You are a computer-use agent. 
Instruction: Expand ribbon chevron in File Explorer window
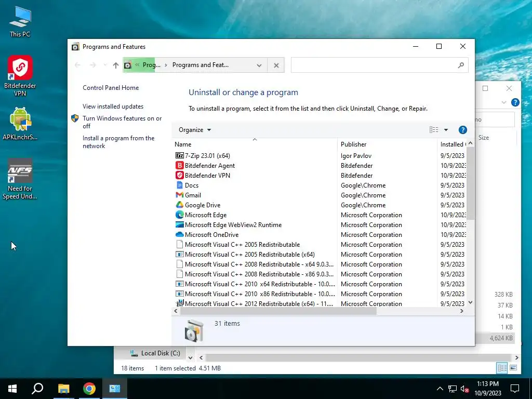pos(504,102)
